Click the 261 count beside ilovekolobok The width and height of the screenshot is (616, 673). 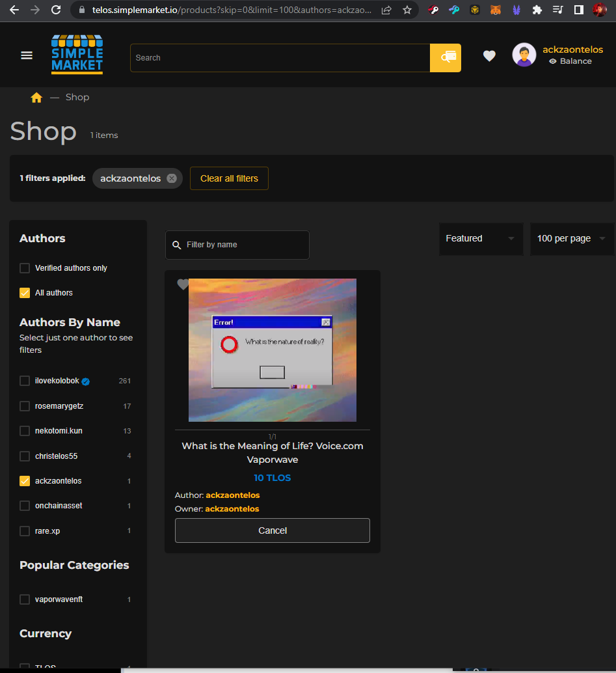pos(125,381)
